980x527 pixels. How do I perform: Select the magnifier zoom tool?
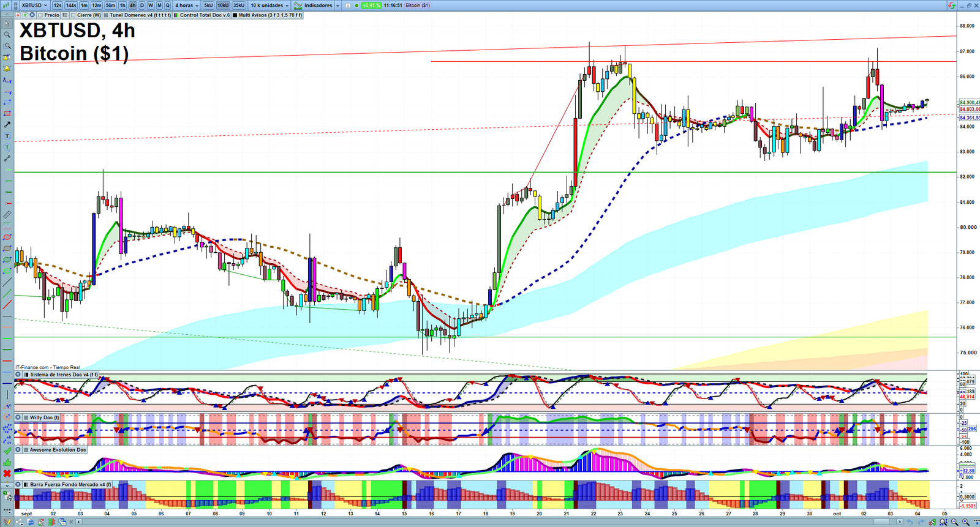(7, 35)
